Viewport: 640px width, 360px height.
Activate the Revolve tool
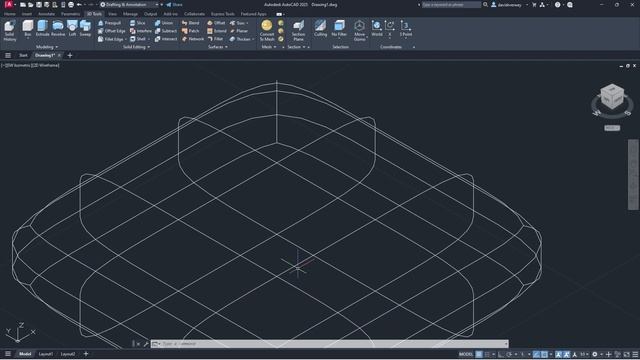58,29
